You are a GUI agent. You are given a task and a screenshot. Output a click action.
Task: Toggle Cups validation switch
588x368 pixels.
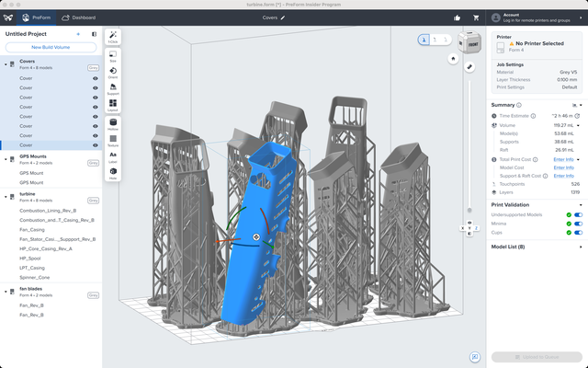tap(578, 233)
